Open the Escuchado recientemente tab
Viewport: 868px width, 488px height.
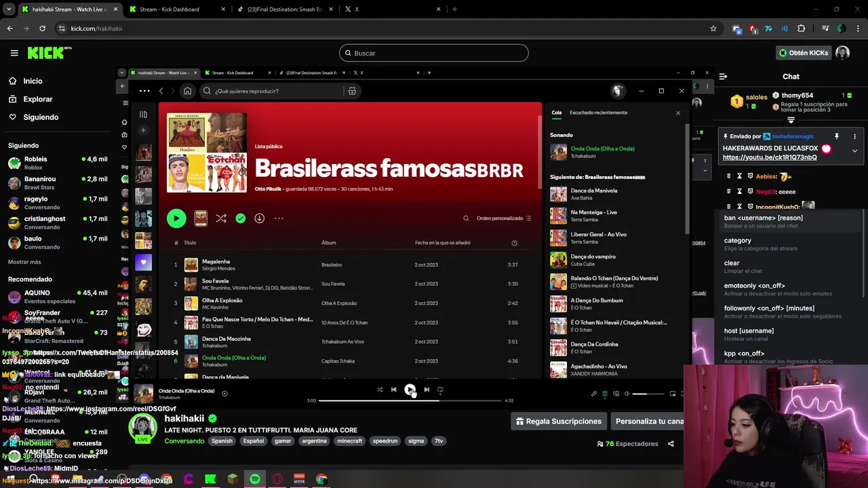(x=598, y=113)
